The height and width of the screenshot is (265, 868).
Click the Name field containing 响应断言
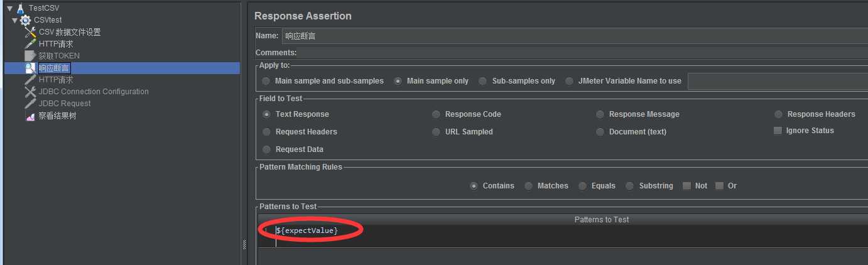tap(575, 36)
